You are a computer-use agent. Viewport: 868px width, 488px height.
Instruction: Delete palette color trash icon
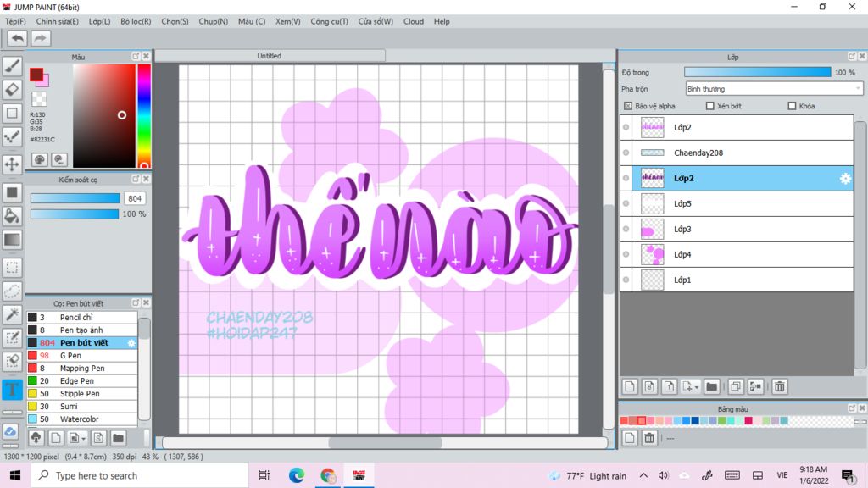pyautogui.click(x=649, y=438)
